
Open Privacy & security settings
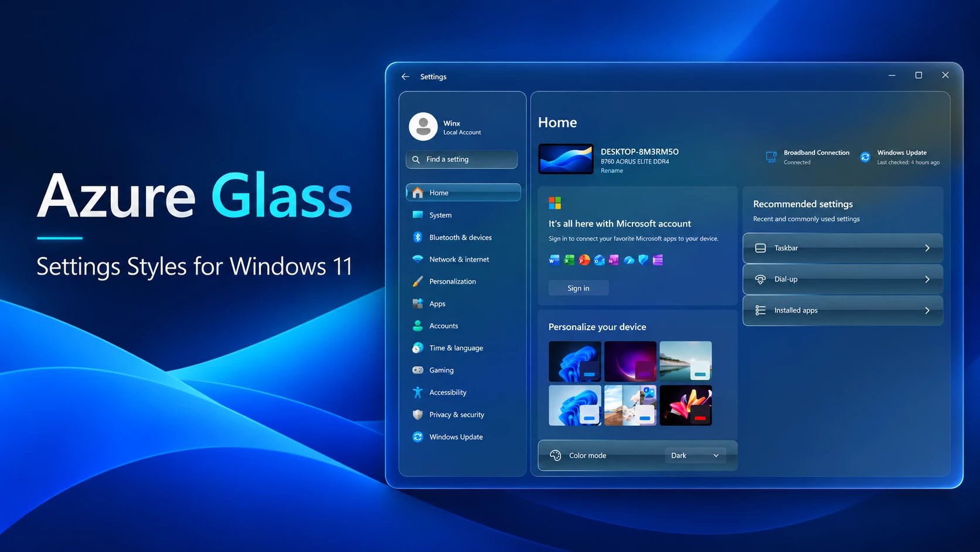[x=463, y=415]
